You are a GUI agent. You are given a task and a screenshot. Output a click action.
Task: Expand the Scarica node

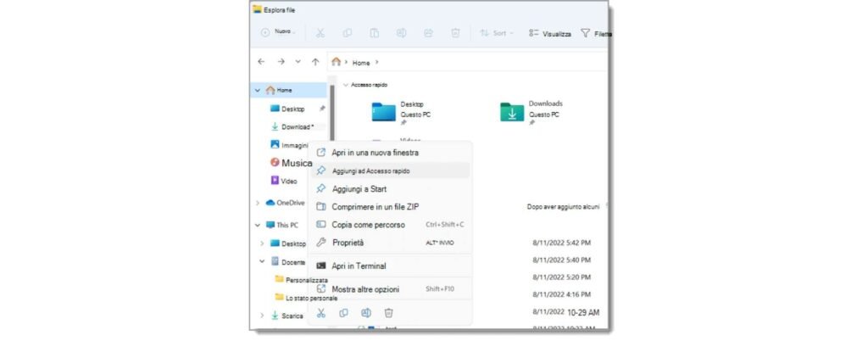263,316
